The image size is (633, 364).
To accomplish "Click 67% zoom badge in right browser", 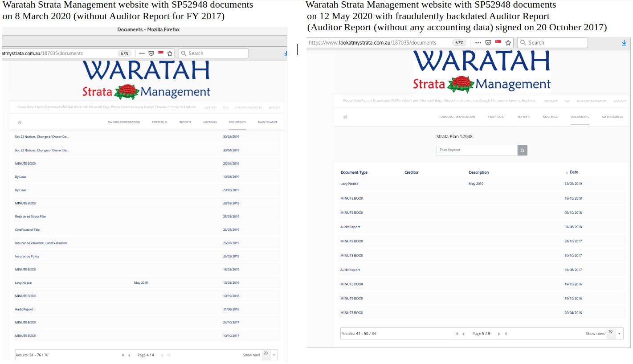I will click(x=459, y=43).
